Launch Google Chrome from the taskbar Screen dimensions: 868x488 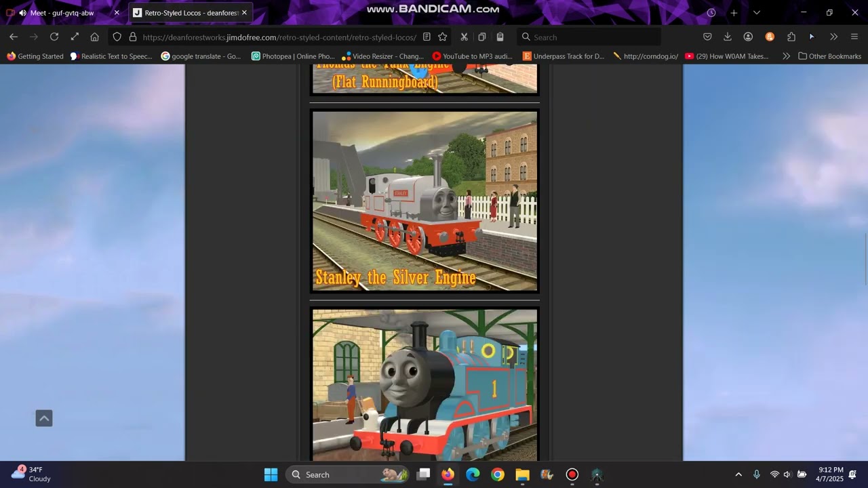click(498, 474)
